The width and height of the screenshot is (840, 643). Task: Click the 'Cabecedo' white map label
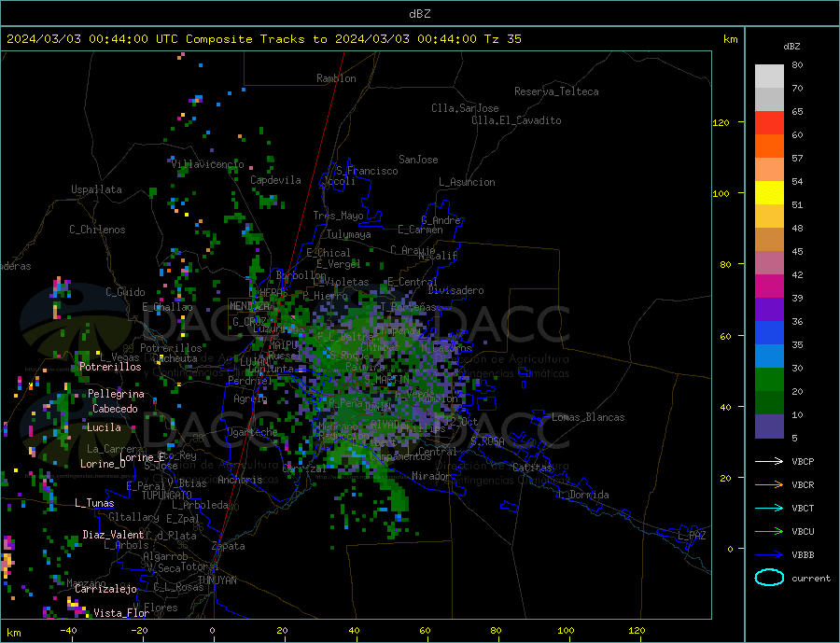click(x=115, y=409)
